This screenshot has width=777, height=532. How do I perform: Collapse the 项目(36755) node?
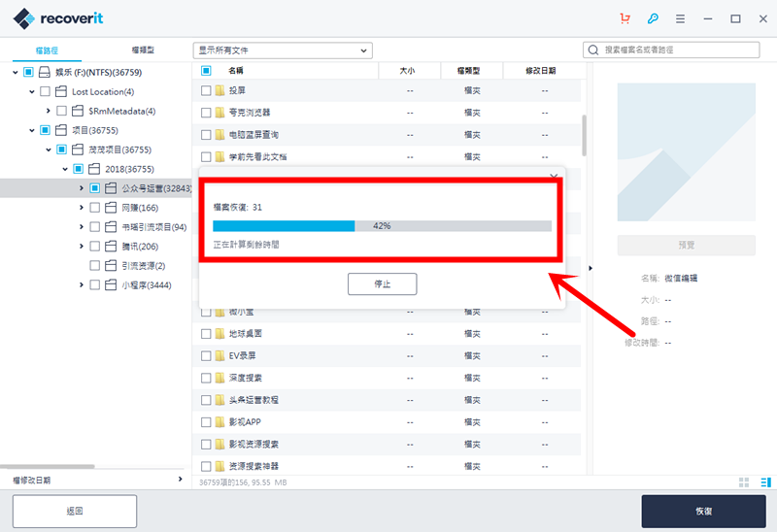coord(32,130)
